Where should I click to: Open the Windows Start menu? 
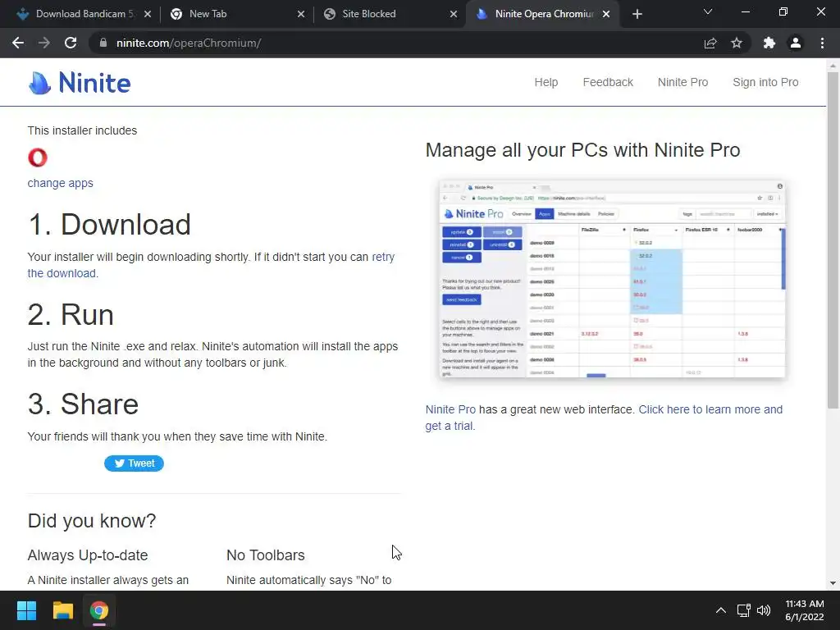(x=26, y=610)
